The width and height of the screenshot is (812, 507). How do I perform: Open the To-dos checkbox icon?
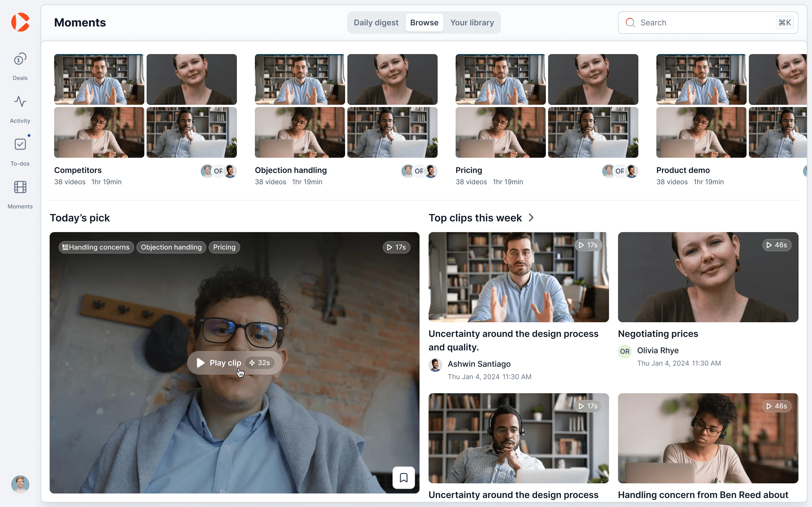(x=20, y=144)
